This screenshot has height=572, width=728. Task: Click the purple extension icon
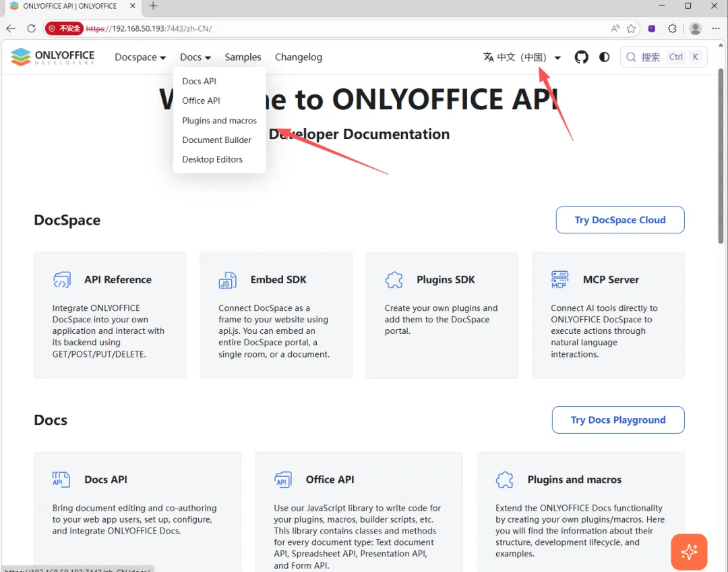(x=652, y=28)
